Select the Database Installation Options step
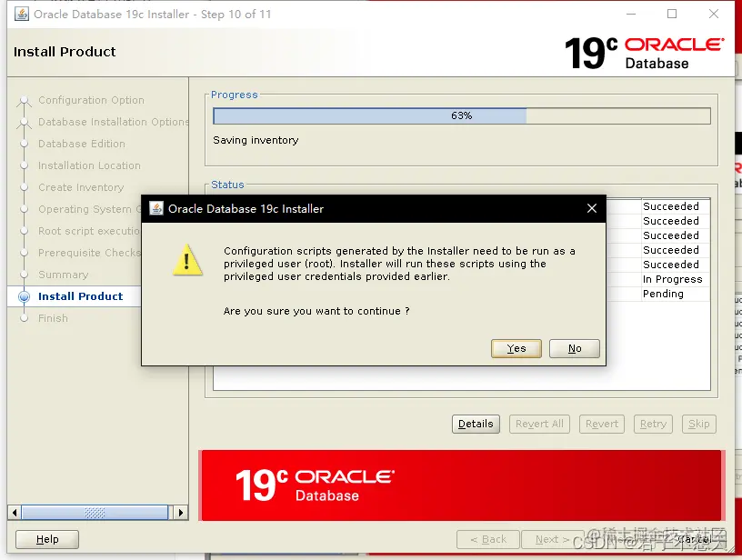 [114, 122]
